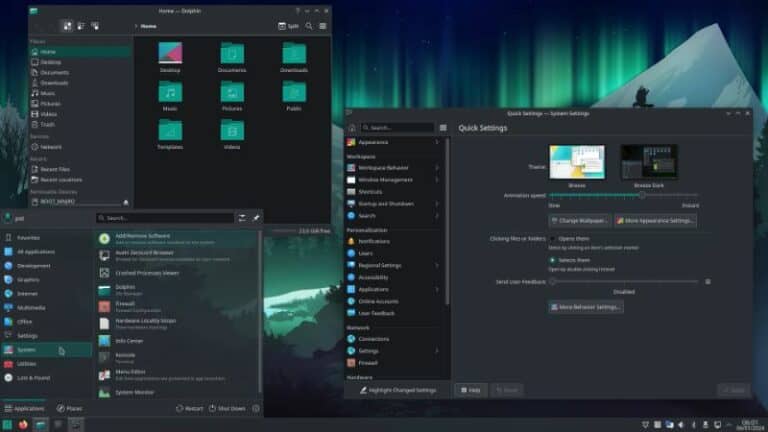Select Network in Dolphin sidebar
This screenshot has height=432, width=768.
[80, 147]
